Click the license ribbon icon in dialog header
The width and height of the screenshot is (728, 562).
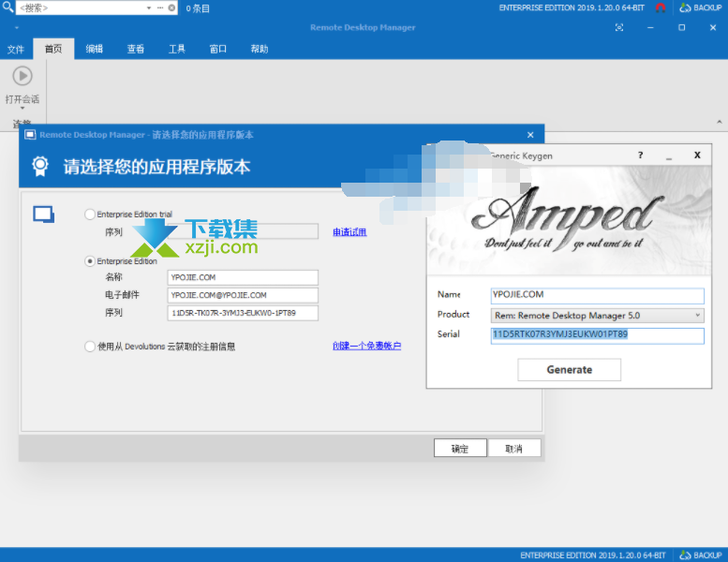pyautogui.click(x=40, y=166)
